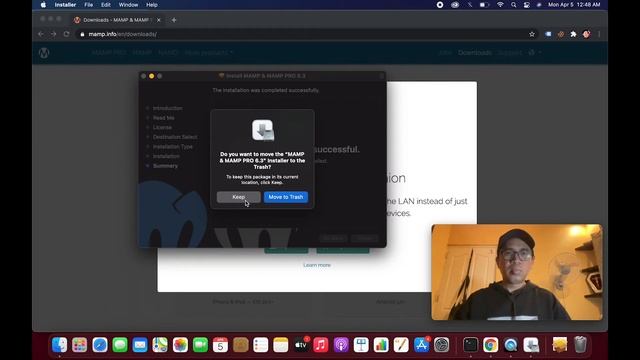Screen dimensions: 640x360
Task: Open MAMP PRO link in site navigation
Action: pos(109,53)
